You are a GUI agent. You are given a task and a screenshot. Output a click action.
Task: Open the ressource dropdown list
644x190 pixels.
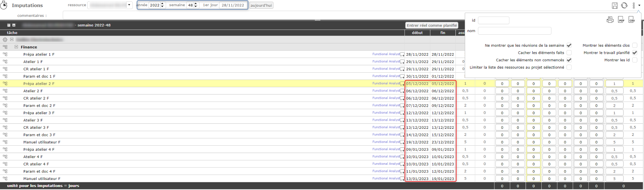point(129,5)
